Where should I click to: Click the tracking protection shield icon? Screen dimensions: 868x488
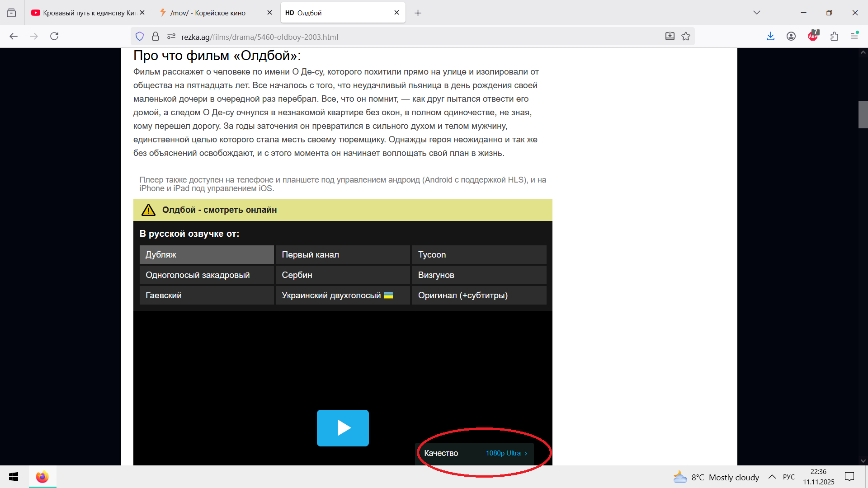(x=140, y=36)
